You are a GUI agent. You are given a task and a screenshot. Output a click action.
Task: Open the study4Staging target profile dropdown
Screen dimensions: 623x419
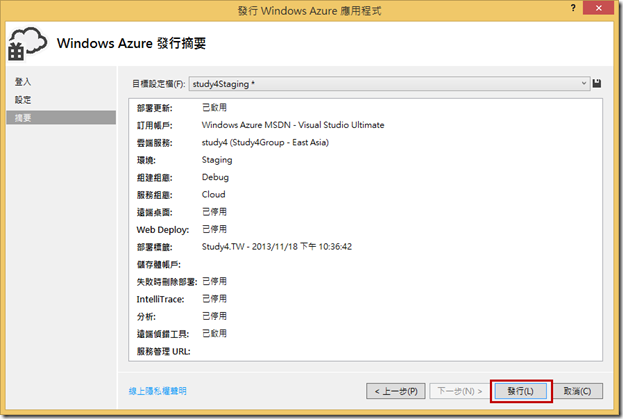point(389,84)
